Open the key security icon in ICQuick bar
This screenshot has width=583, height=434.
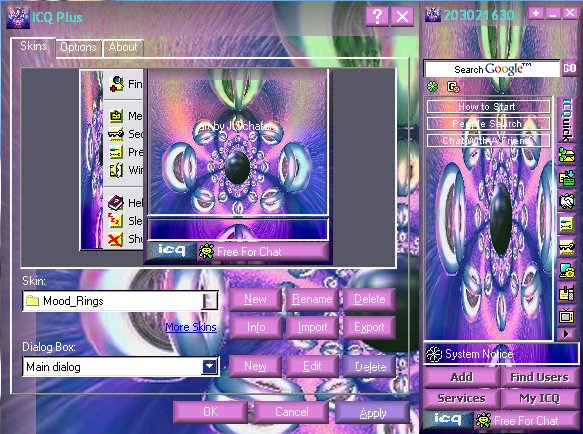coord(567,247)
